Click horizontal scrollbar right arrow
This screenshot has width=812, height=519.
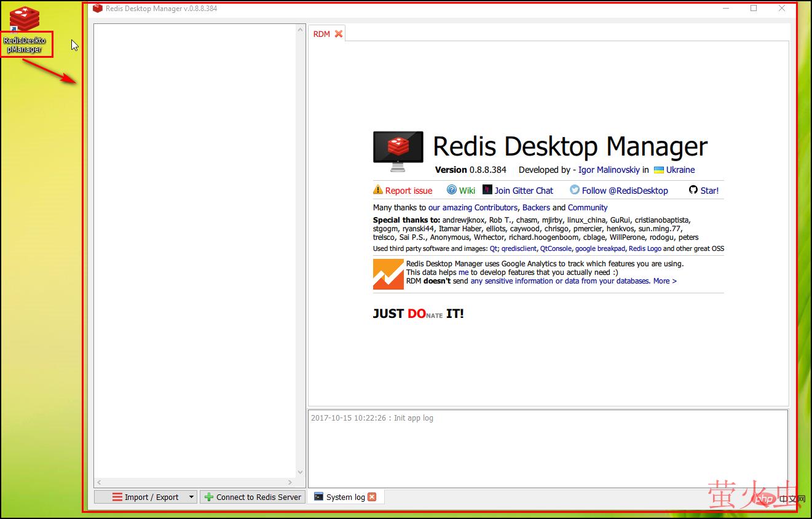(291, 483)
